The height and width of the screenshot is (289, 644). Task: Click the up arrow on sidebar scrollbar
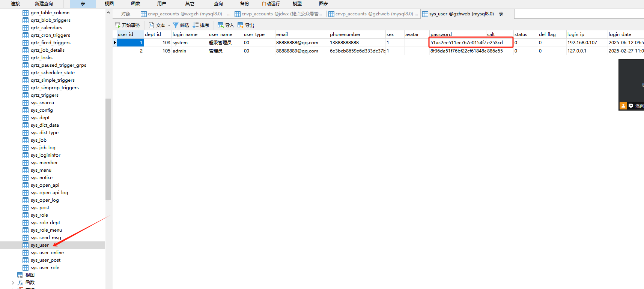tap(108, 13)
